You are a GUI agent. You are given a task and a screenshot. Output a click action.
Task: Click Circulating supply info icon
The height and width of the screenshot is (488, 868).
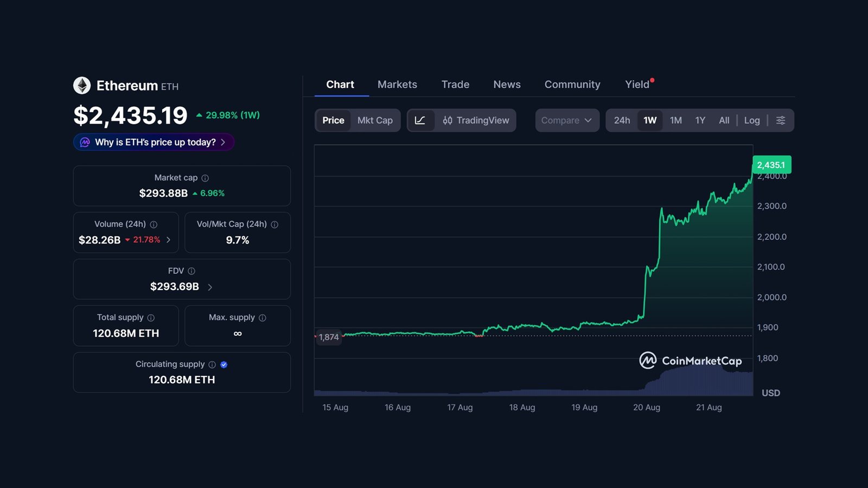click(212, 364)
